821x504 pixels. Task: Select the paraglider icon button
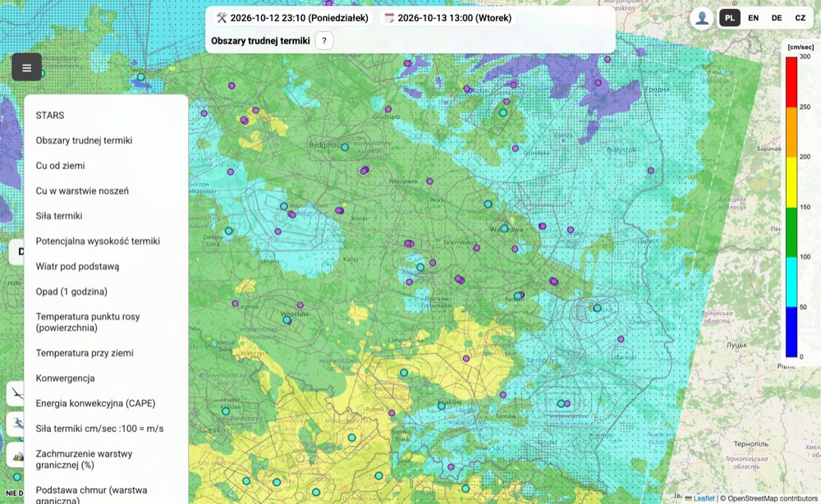click(x=16, y=424)
